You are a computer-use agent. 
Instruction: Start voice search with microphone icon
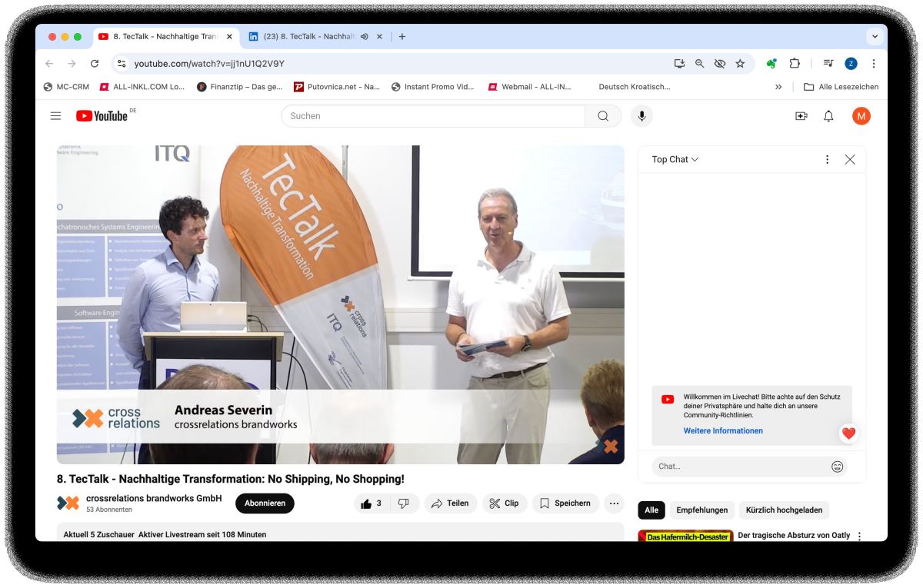(641, 116)
